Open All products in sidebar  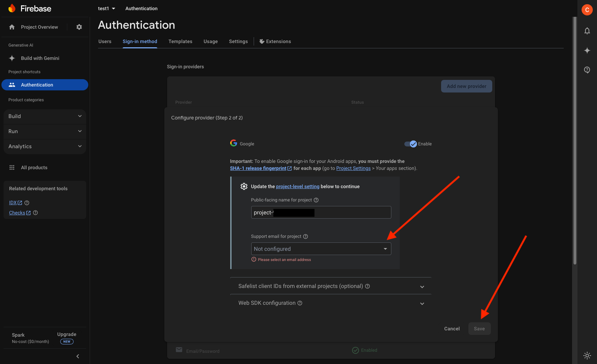click(x=45, y=167)
